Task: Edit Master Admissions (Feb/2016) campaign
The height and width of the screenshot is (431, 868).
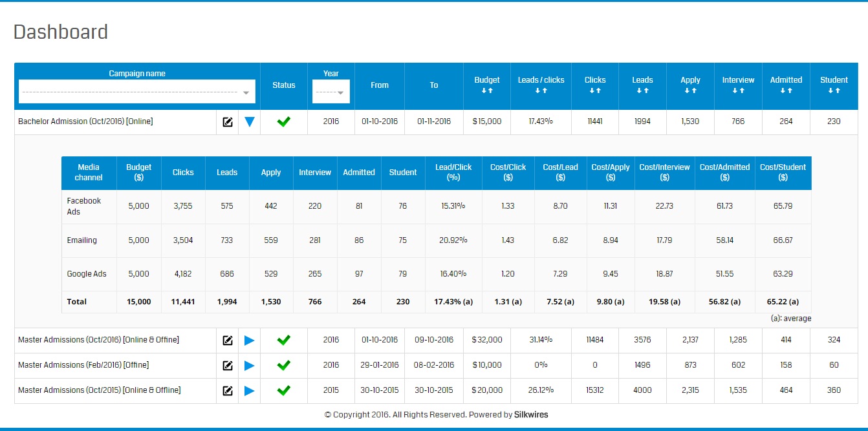Action: (228, 366)
